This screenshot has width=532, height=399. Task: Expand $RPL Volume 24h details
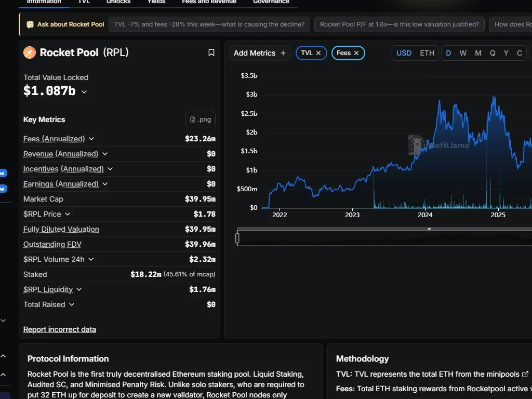click(91, 259)
